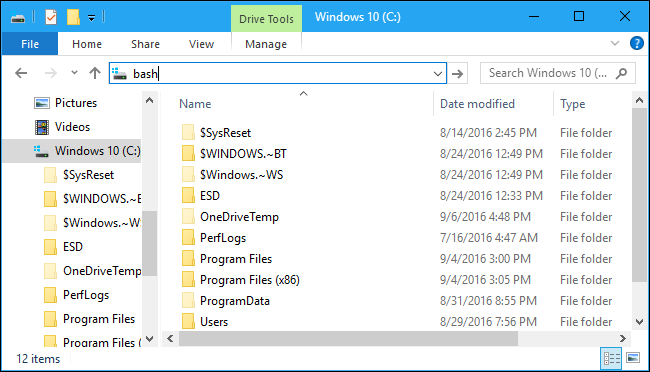Click scroll left arrow of horizontal scrollbar
The image size is (650, 372).
tap(170, 338)
